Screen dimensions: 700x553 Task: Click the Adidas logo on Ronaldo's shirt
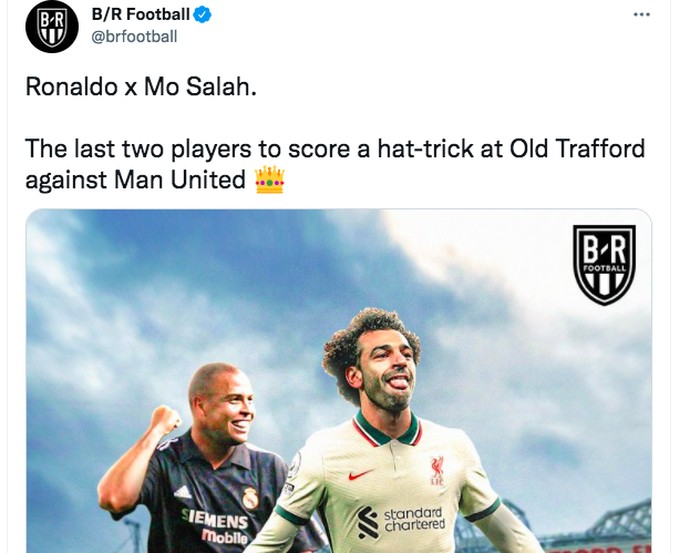183,492
